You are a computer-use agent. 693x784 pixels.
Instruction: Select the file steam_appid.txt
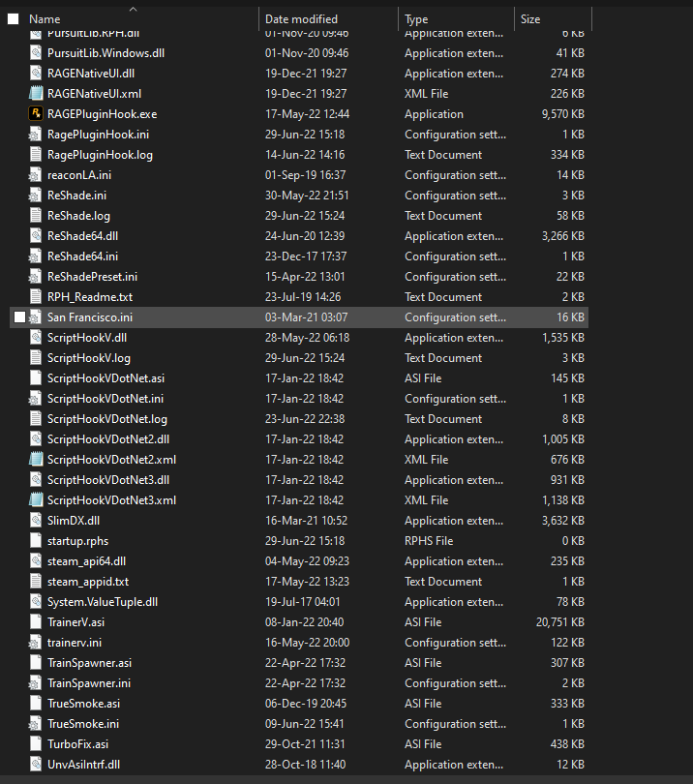point(88,582)
